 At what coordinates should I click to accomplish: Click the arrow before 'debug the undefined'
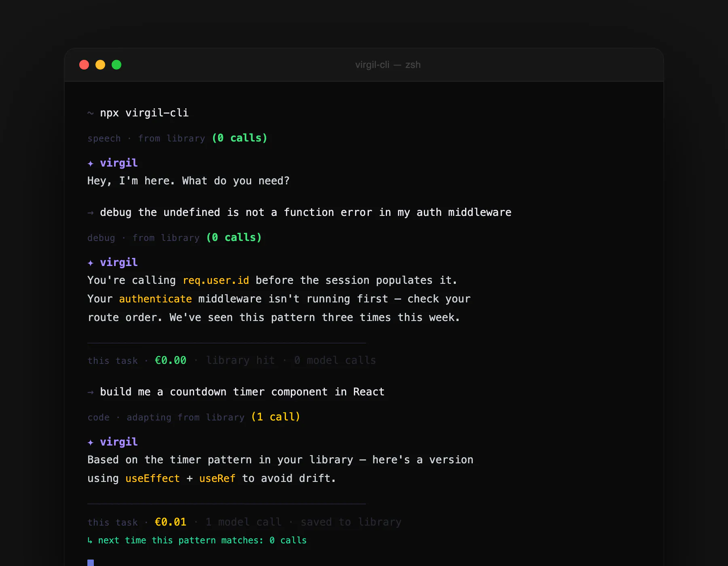point(91,213)
